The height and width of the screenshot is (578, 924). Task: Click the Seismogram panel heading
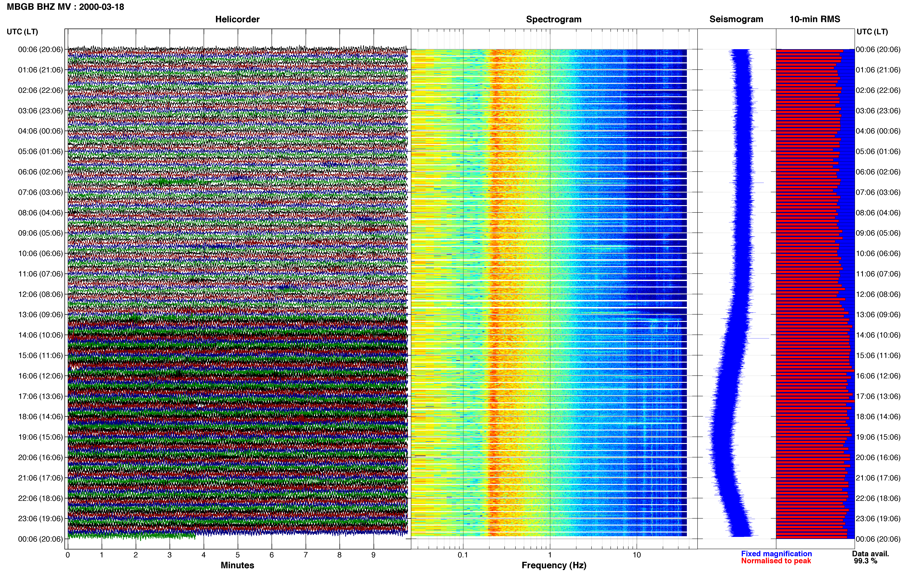point(736,19)
